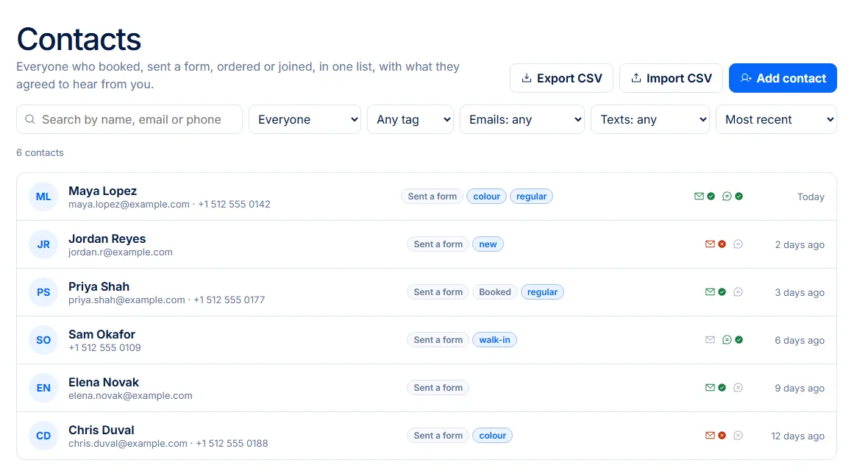
Task: Click Elena Novak's Sent a form badge
Action: pyautogui.click(x=438, y=387)
